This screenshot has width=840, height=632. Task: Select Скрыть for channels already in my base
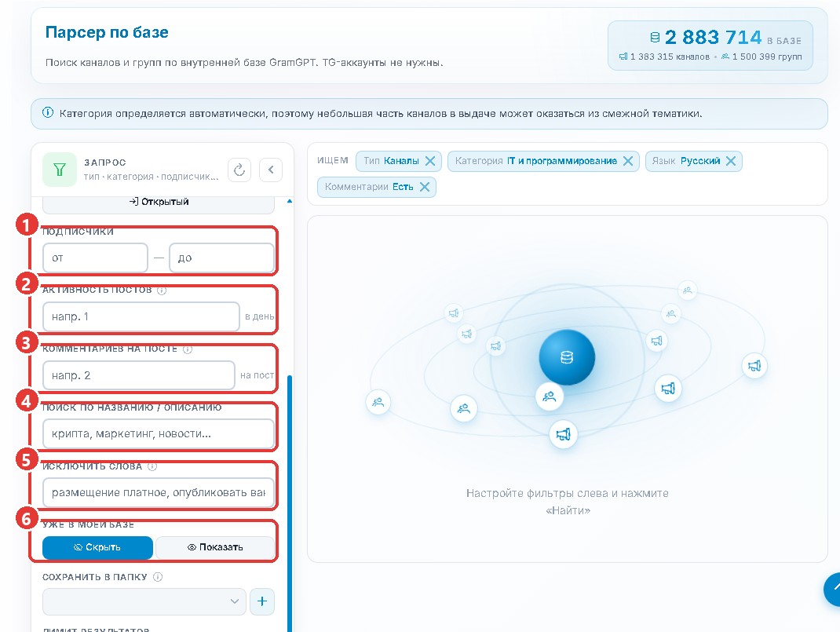[x=97, y=547]
